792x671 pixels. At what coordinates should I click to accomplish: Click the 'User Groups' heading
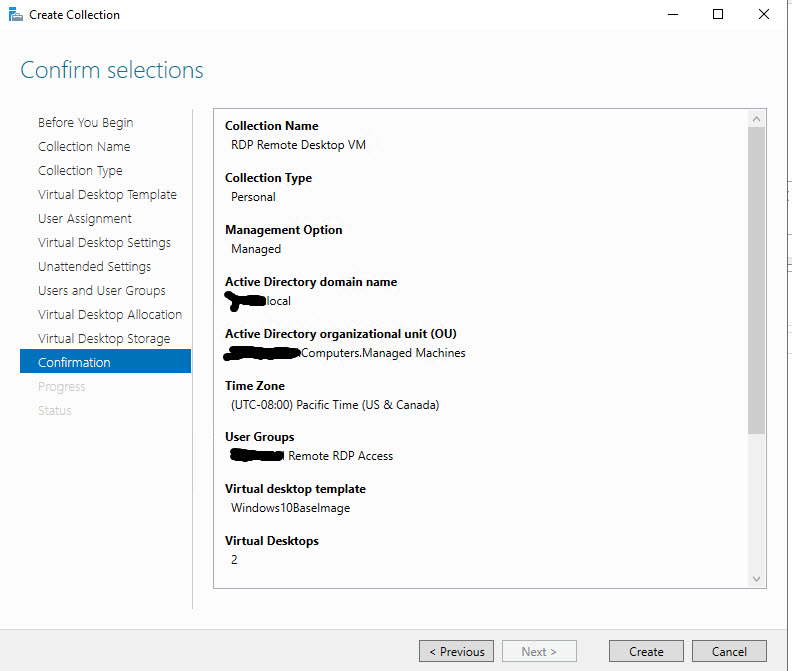pyautogui.click(x=260, y=437)
